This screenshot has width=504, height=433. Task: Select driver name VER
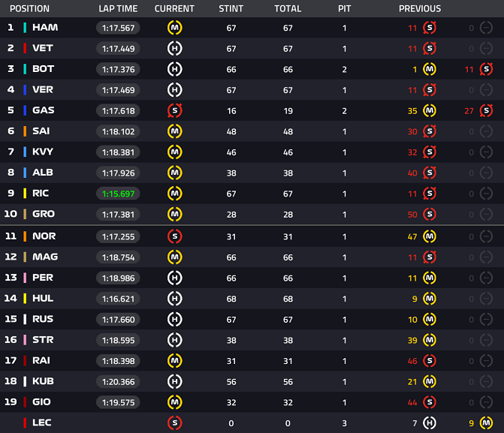(x=43, y=89)
